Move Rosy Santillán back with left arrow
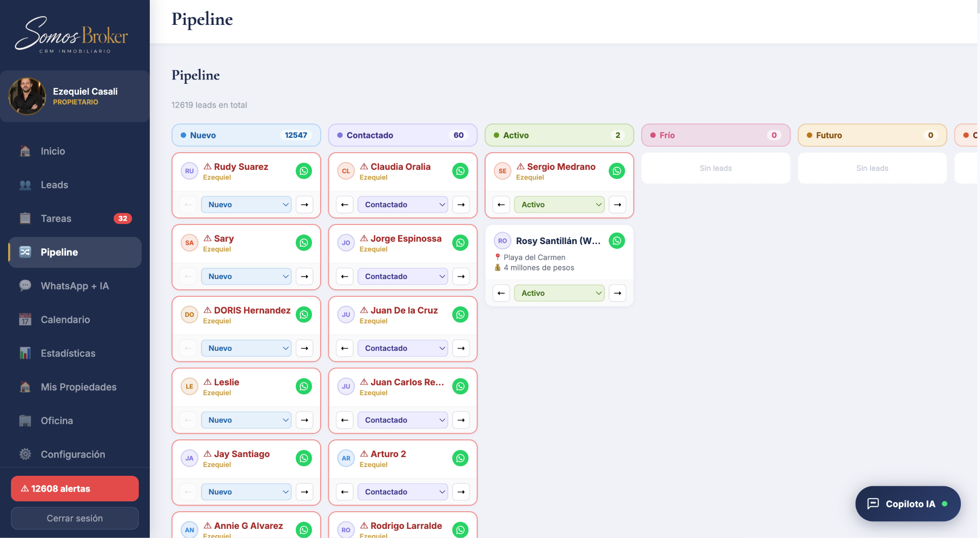This screenshot has height=538, width=980. point(501,293)
